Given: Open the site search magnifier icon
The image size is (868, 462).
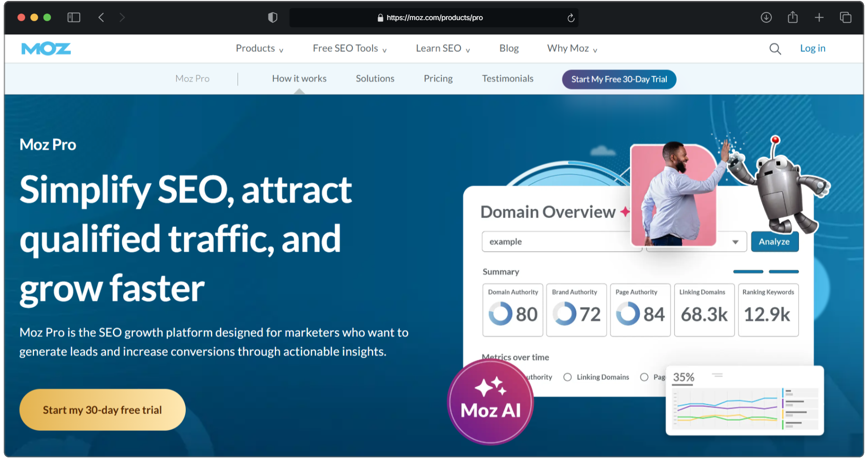Looking at the screenshot, I should point(775,49).
